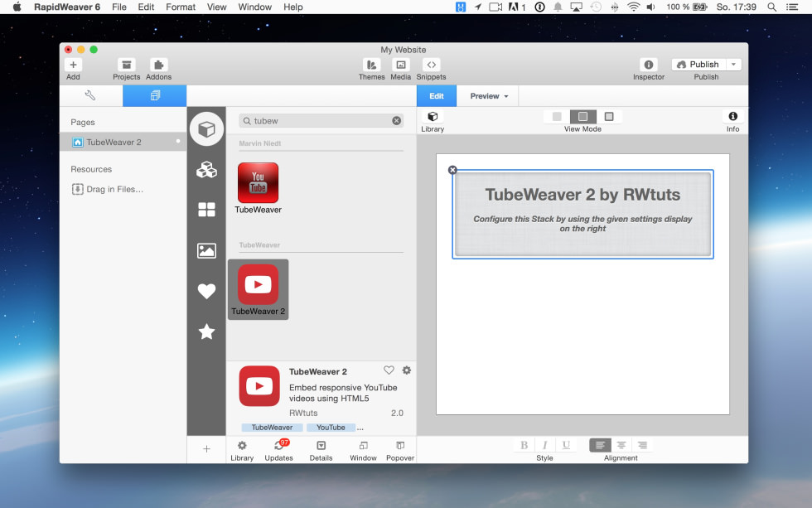Click the tubew search field
Viewport: 812px width, 508px height.
pos(321,121)
